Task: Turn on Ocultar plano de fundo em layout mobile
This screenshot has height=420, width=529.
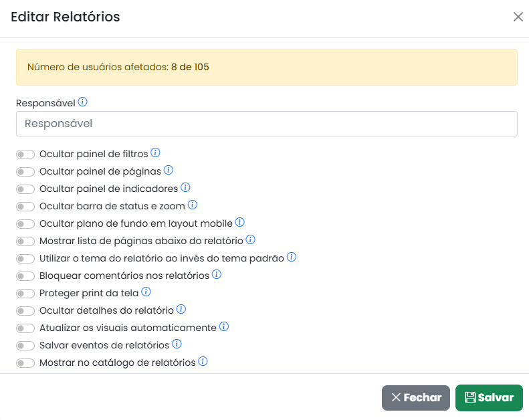Action: (x=25, y=224)
